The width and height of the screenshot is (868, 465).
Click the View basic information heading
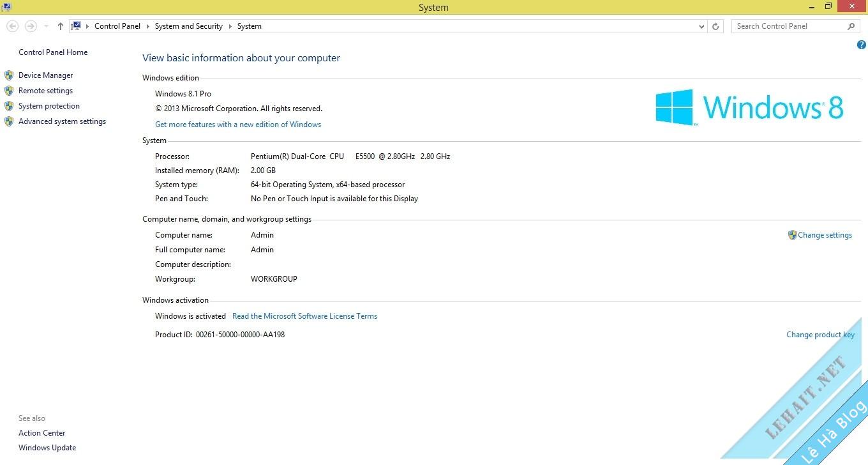tap(241, 58)
